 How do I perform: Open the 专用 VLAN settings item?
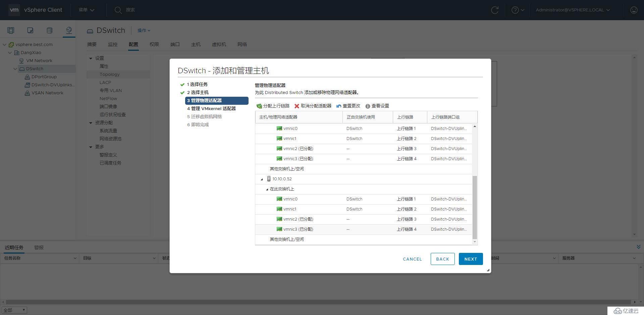(111, 91)
